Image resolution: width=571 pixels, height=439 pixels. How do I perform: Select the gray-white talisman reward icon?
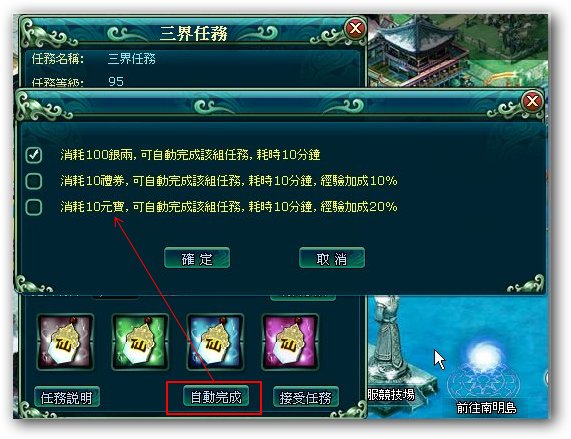(66, 342)
